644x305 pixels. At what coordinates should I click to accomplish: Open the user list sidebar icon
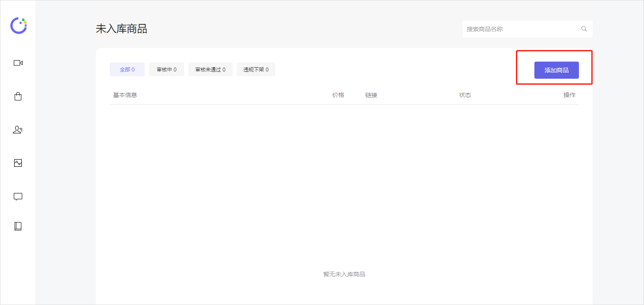coord(18,130)
